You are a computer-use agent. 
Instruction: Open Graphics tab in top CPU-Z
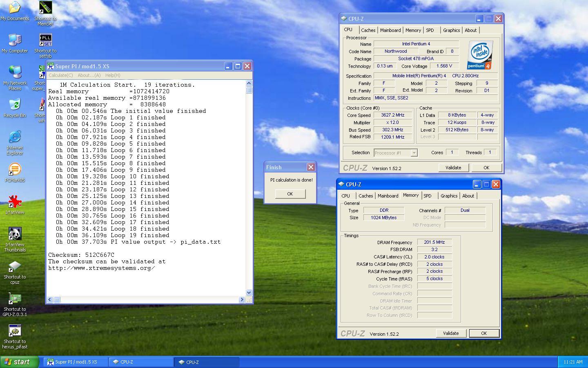tap(451, 30)
